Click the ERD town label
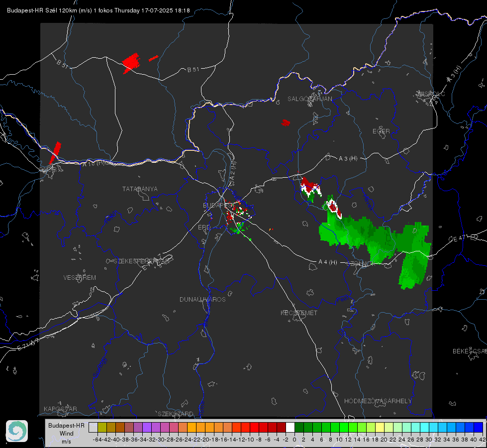487x448 pixels. (204, 227)
